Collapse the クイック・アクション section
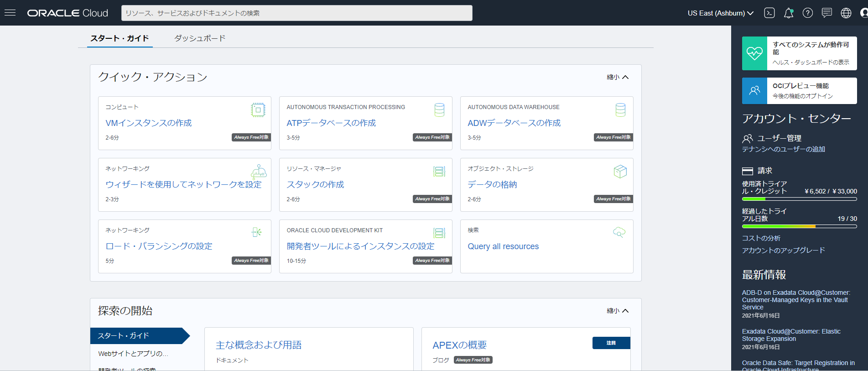 618,77
